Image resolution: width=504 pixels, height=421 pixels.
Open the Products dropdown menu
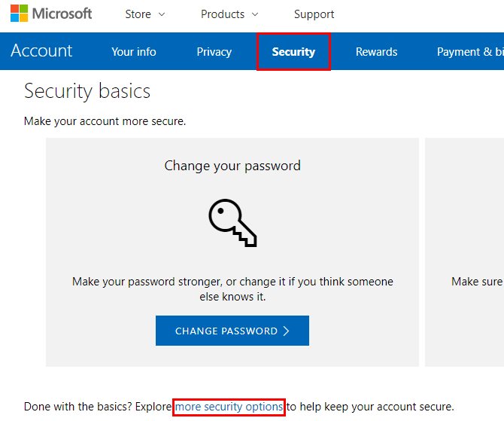pyautogui.click(x=223, y=14)
